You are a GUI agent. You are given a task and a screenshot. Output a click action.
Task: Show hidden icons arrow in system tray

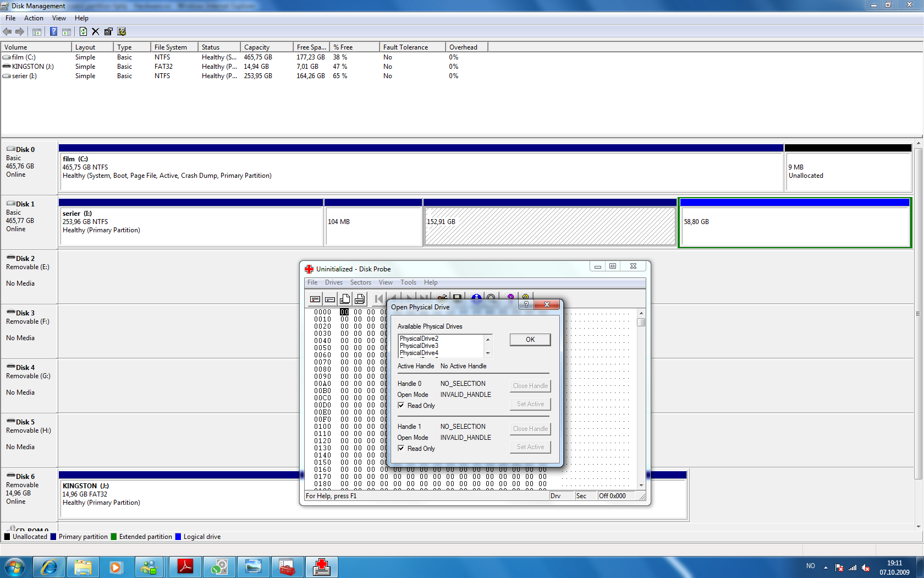click(x=826, y=568)
